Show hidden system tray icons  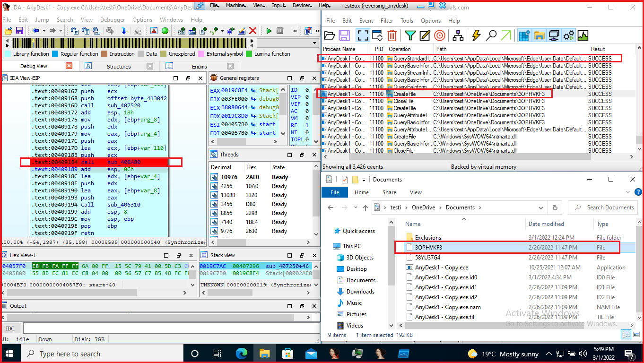tap(549, 354)
